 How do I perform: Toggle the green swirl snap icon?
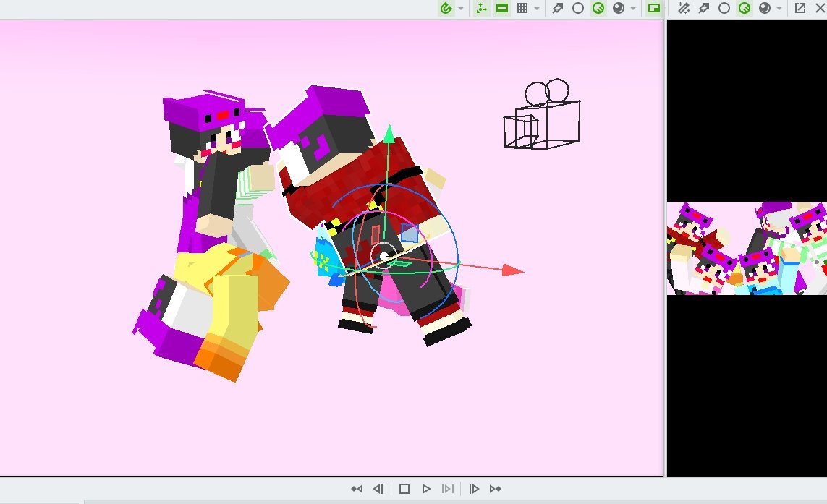[x=446, y=8]
